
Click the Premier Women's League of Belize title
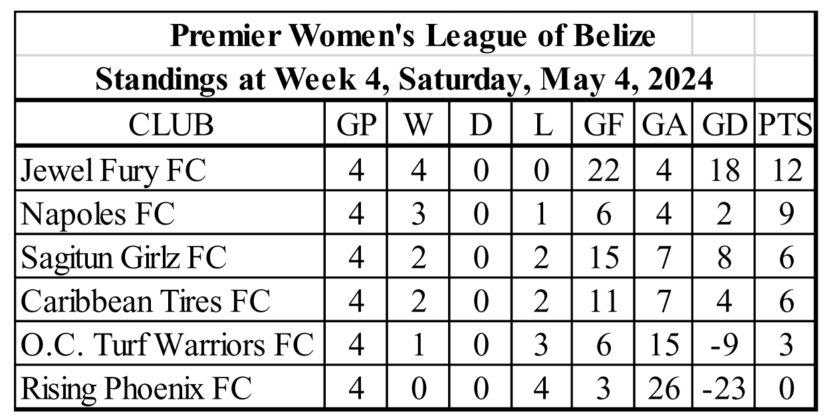click(412, 36)
